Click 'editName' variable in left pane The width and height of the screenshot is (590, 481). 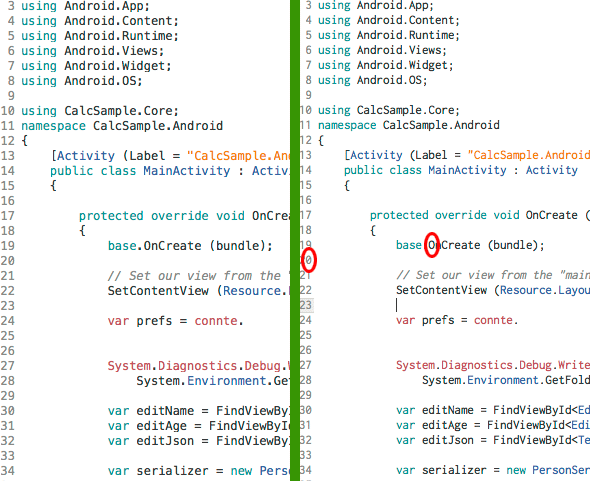click(165, 411)
